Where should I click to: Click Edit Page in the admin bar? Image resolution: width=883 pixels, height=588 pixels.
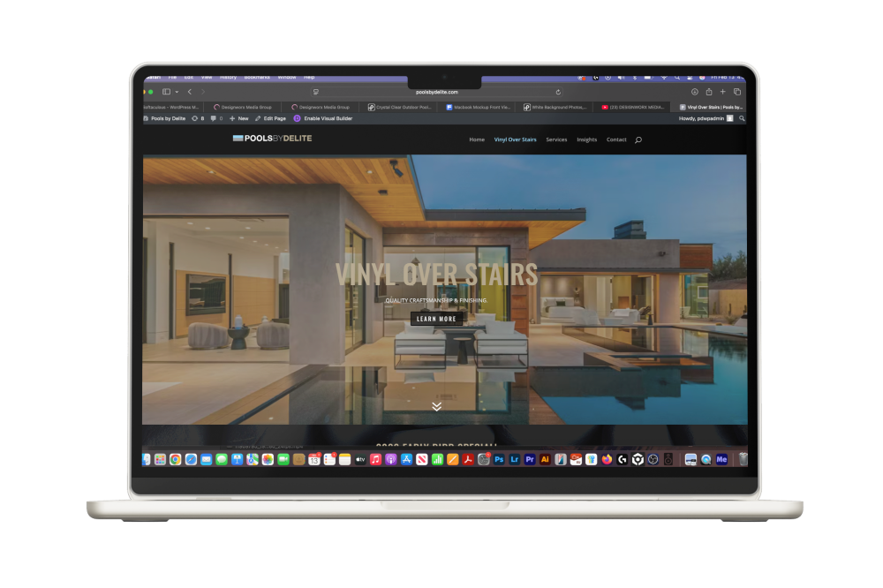(270, 118)
